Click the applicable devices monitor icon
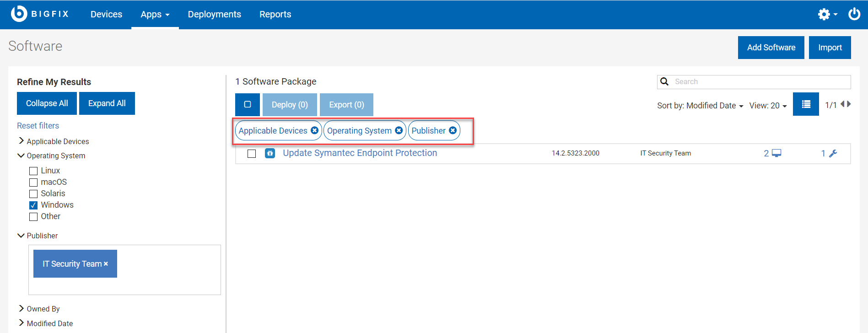This screenshot has height=333, width=868. (776, 153)
